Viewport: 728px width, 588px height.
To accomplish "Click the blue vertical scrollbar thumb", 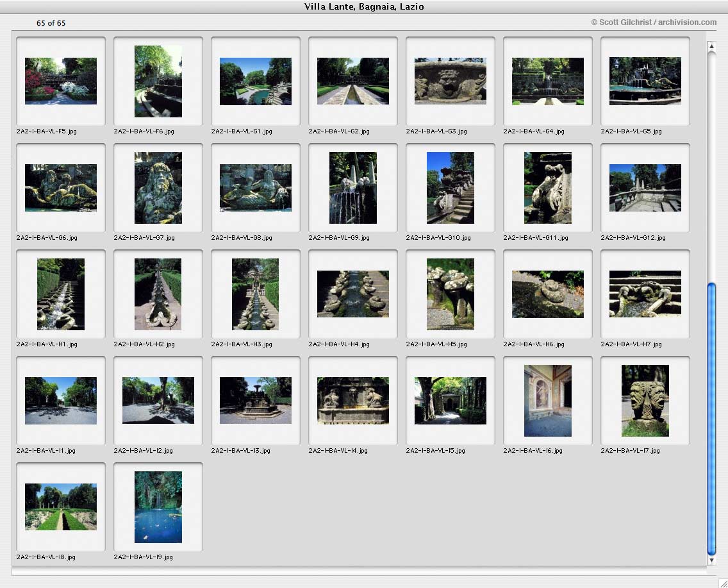I will click(x=711, y=419).
